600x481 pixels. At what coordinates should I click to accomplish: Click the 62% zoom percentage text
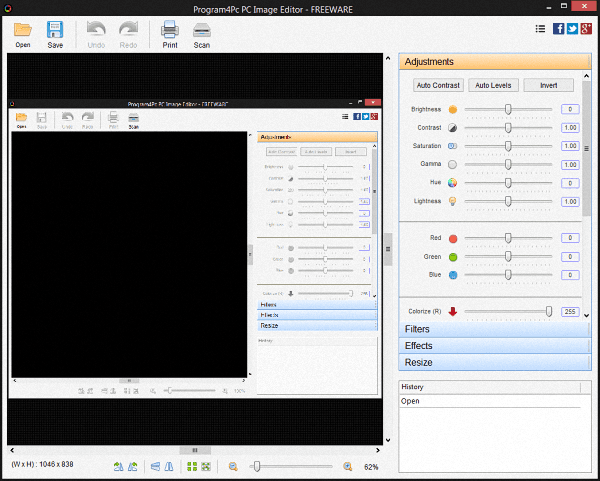click(x=371, y=467)
